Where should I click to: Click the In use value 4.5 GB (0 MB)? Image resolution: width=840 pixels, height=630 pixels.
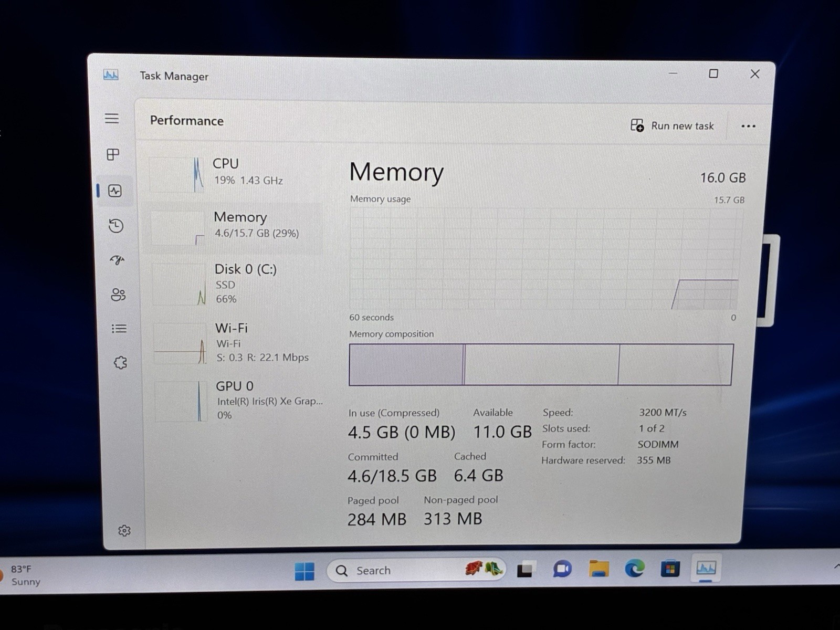pos(402,432)
